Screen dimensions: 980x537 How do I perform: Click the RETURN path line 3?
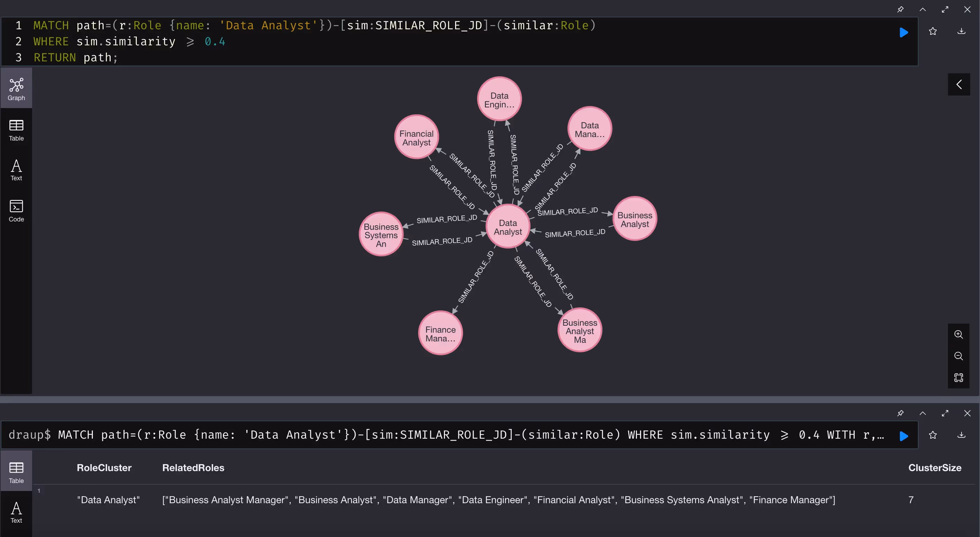click(x=76, y=58)
